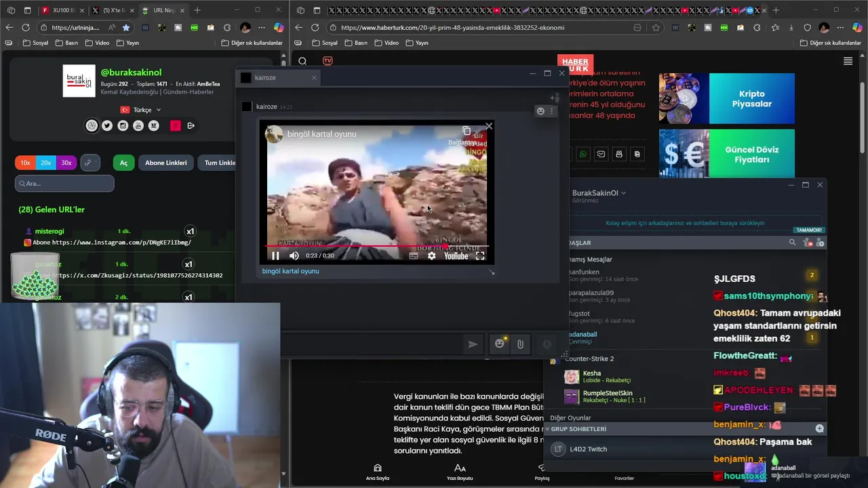The image size is (868, 488).
Task: Open Kripto Piyasalar banner
Action: [x=726, y=98]
